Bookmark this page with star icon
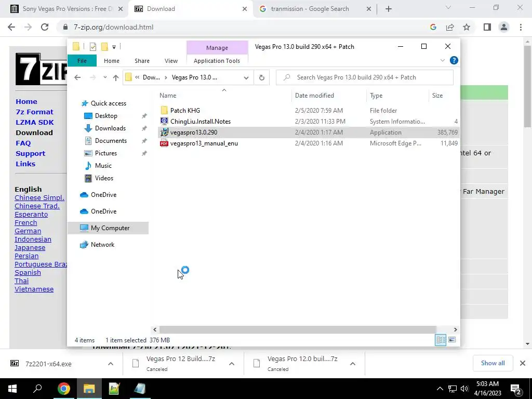Screen dimensions: 532x399 [x=467, y=27]
